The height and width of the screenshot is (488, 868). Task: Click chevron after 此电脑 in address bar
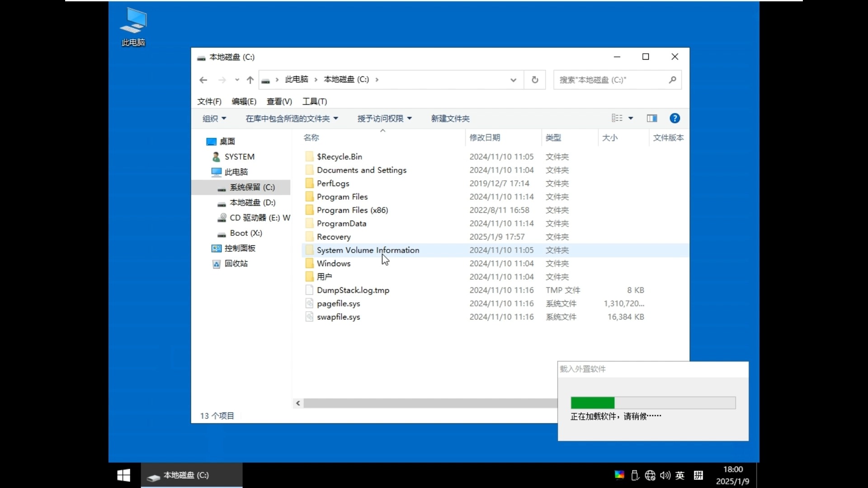pyautogui.click(x=316, y=80)
